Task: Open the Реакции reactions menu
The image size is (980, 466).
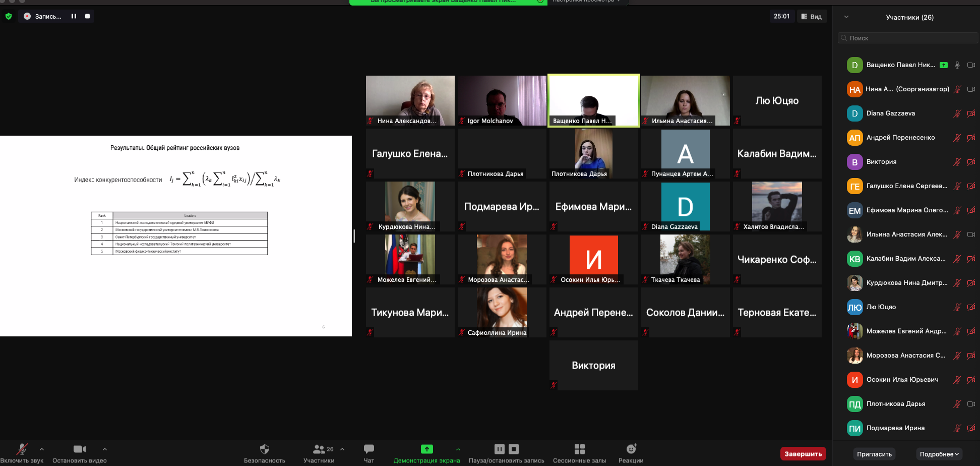Action: pyautogui.click(x=631, y=453)
